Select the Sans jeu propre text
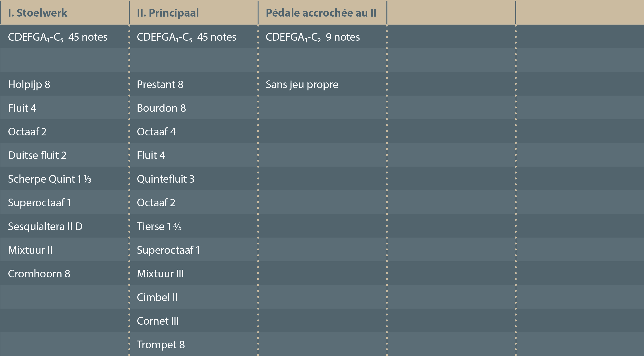Image resolution: width=644 pixels, height=356 pixels. tap(302, 85)
